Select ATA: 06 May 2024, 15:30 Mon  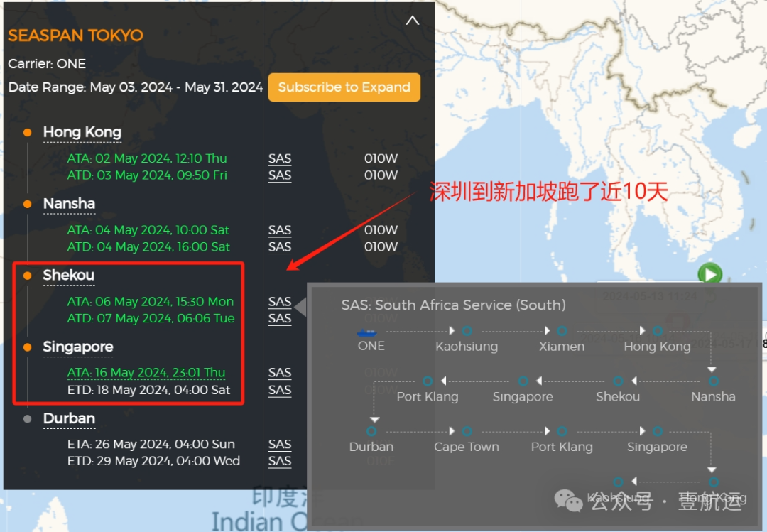pyautogui.click(x=150, y=301)
